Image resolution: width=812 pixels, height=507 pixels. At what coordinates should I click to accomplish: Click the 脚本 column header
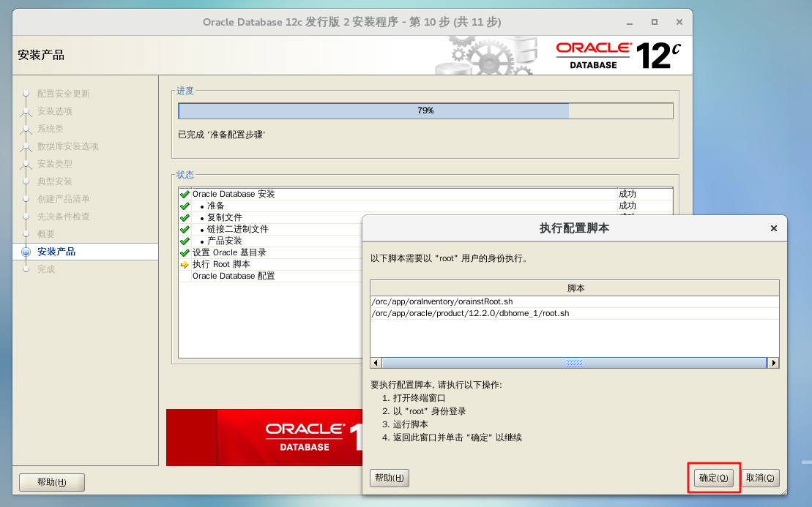[575, 288]
